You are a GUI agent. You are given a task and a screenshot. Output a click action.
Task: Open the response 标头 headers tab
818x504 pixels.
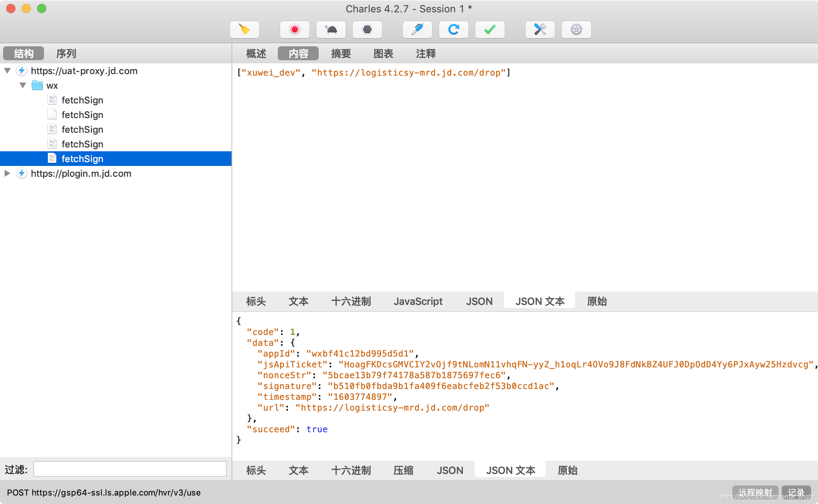click(x=256, y=470)
